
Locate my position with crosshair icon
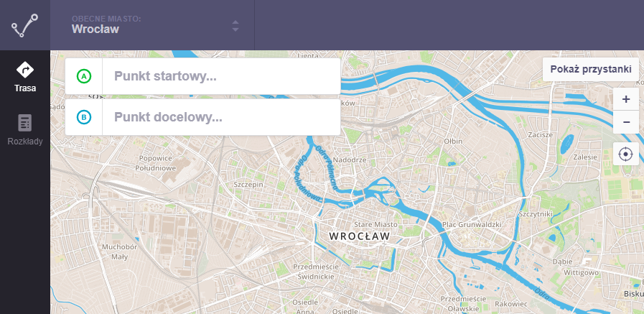tap(626, 154)
